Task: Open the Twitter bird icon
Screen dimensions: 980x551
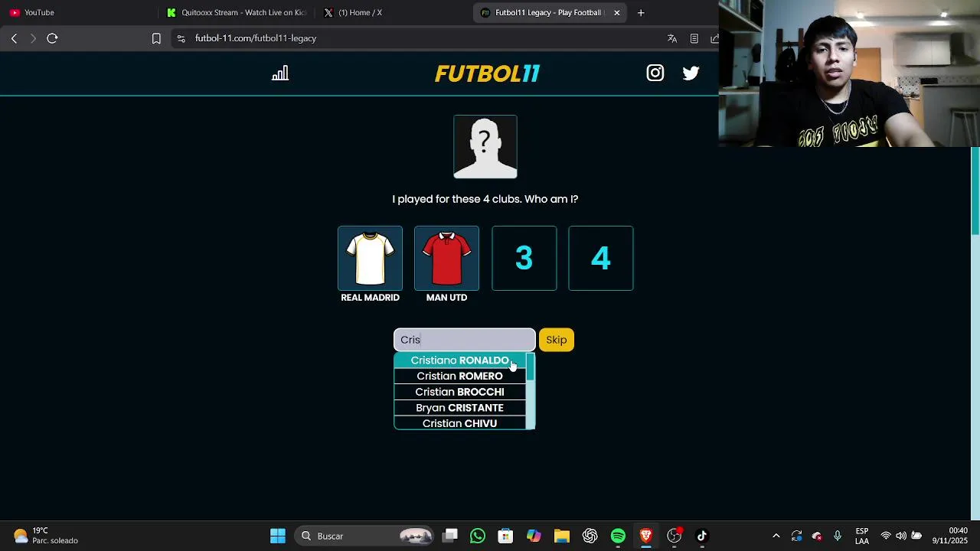Action: pyautogui.click(x=691, y=73)
